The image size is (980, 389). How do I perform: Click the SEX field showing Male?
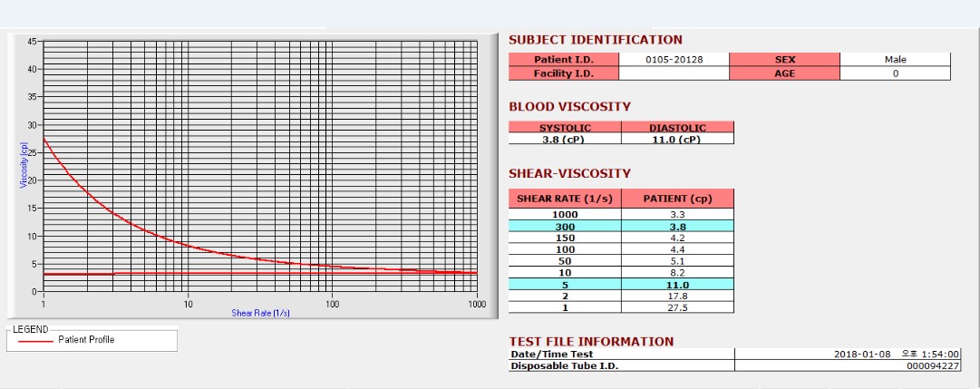coord(895,60)
